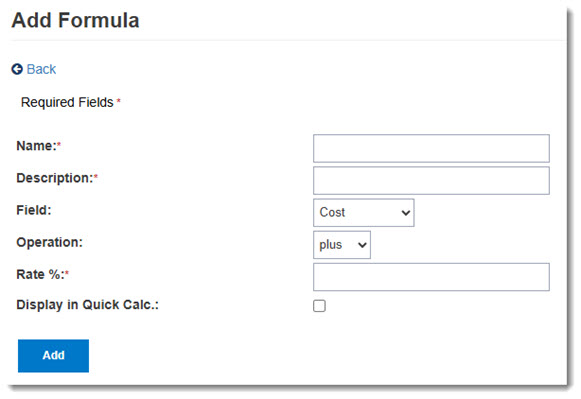Focus the Description input field
This screenshot has height=399, width=581.
click(x=431, y=180)
